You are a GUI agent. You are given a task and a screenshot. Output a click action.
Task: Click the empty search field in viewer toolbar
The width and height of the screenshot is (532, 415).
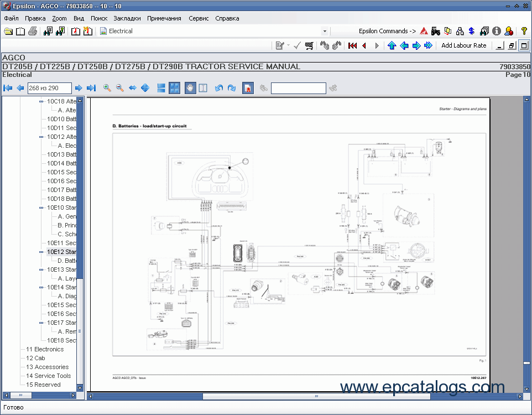click(x=299, y=89)
